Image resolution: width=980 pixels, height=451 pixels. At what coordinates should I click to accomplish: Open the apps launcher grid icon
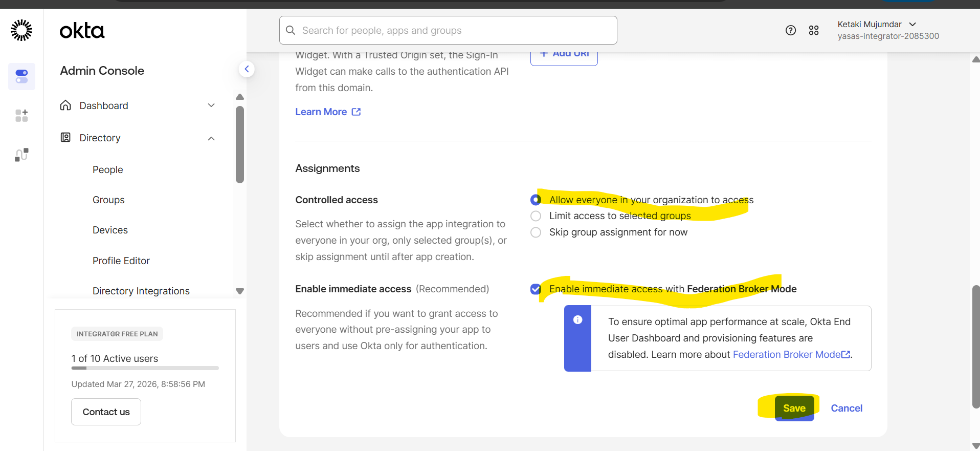(813, 30)
